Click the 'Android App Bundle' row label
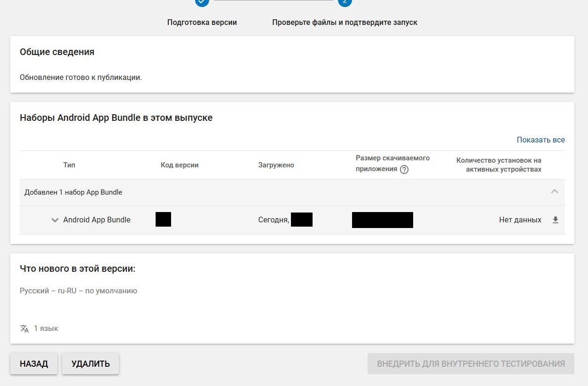The image size is (588, 386). point(97,220)
